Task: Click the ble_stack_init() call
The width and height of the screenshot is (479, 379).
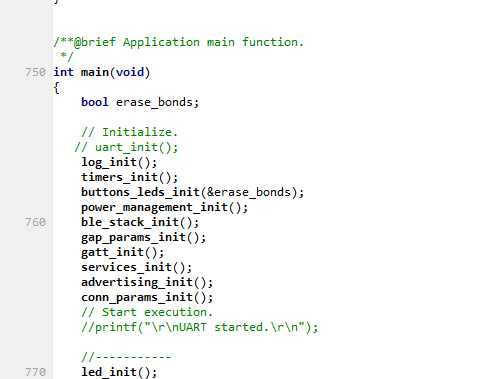Action: pos(140,222)
